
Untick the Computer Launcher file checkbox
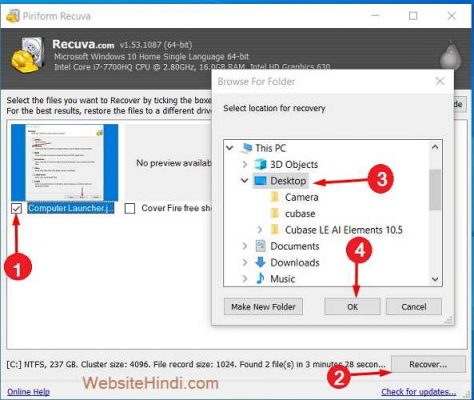(16, 209)
